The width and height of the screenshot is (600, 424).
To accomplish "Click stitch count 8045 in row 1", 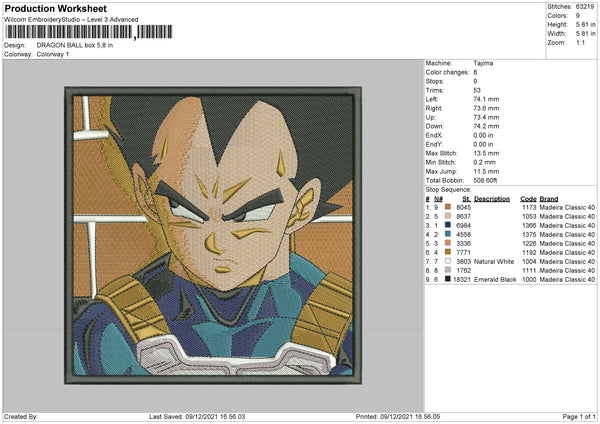I will coord(463,207).
